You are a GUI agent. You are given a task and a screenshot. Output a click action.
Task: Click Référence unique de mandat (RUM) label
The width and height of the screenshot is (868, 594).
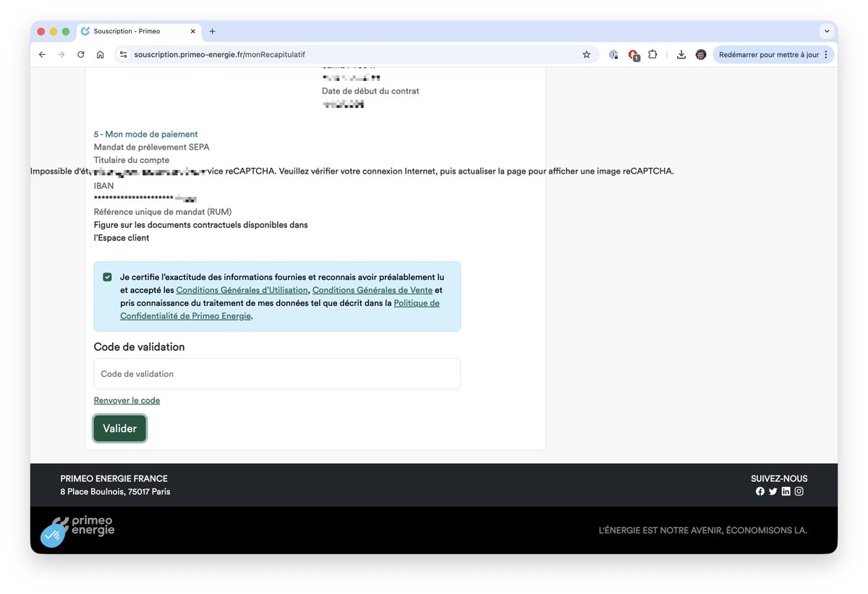[x=163, y=212]
